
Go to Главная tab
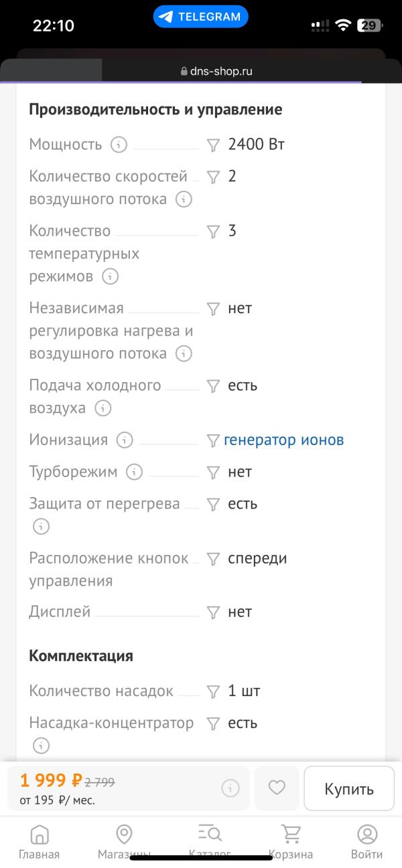pyautogui.click(x=40, y=841)
